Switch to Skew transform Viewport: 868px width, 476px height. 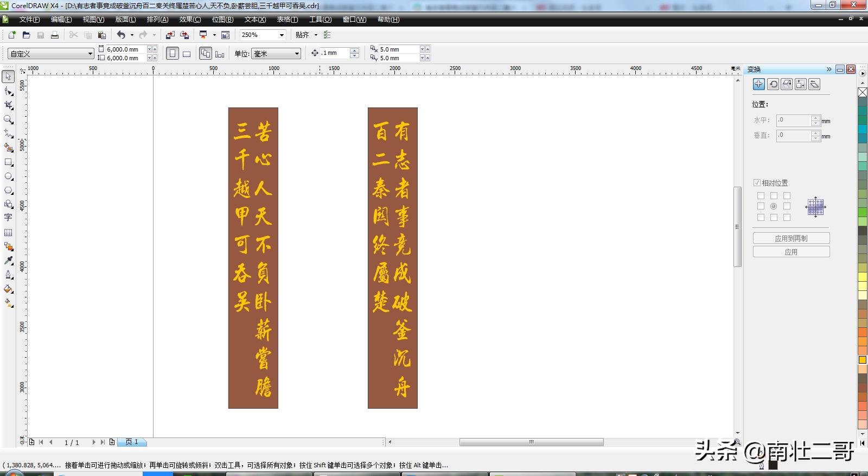[814, 84]
